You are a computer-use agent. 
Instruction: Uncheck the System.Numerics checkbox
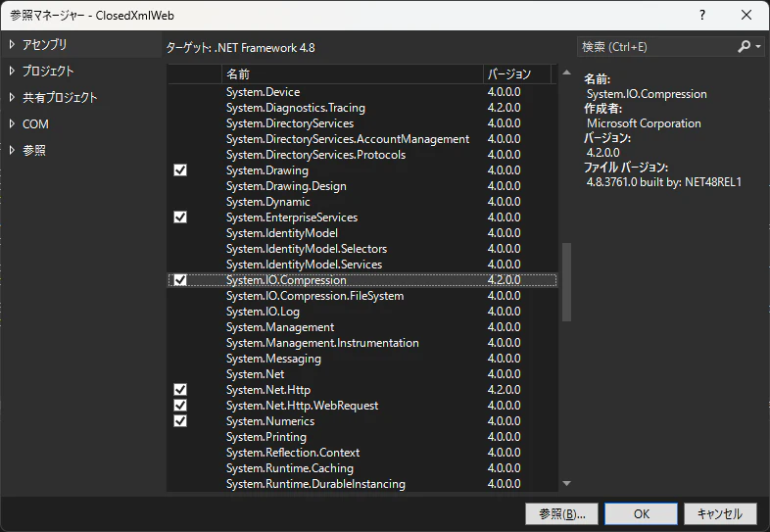click(180, 421)
